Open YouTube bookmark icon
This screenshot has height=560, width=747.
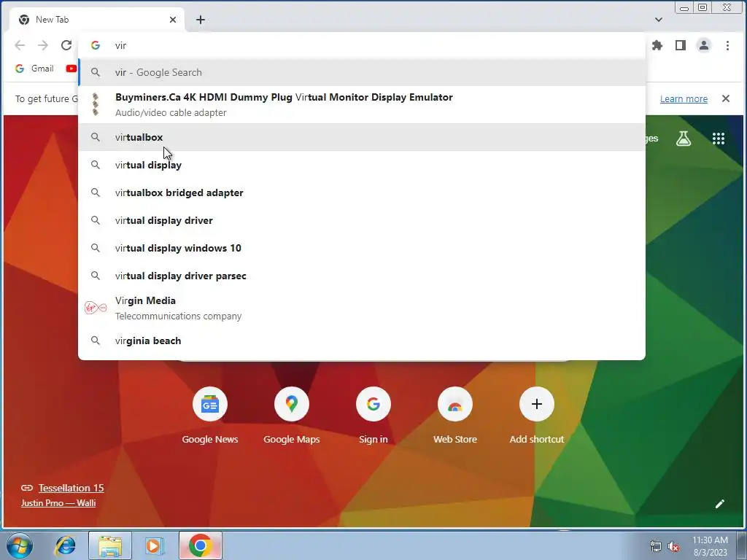click(71, 69)
